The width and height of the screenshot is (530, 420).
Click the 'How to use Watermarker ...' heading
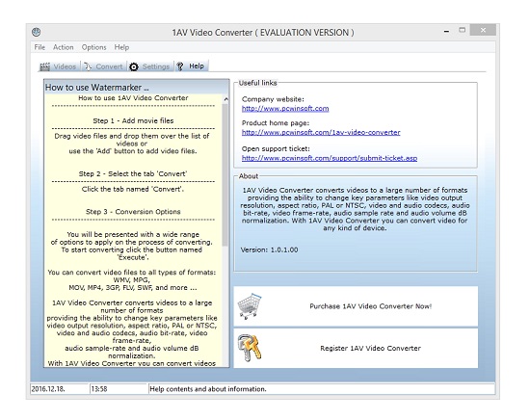97,88
